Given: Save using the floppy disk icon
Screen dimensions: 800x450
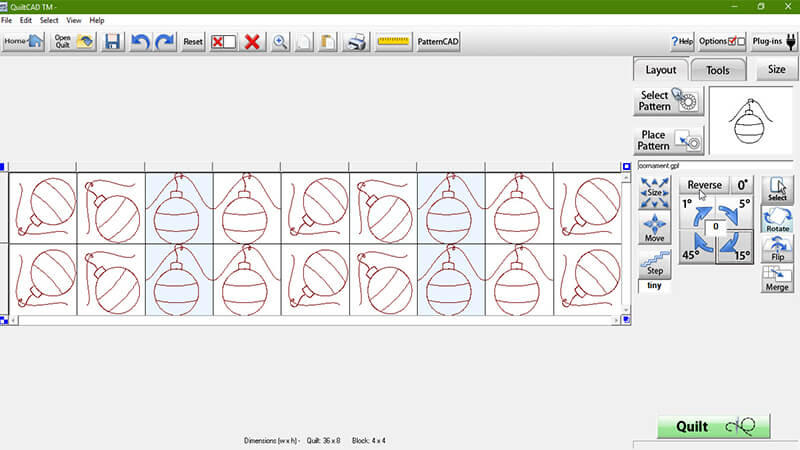Looking at the screenshot, I should 113,42.
